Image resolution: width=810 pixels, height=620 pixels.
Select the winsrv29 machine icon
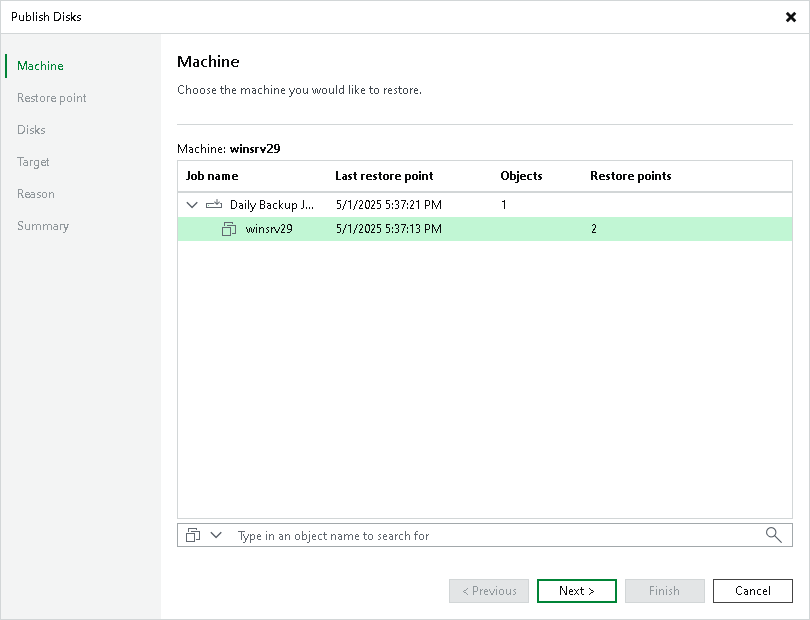point(229,229)
